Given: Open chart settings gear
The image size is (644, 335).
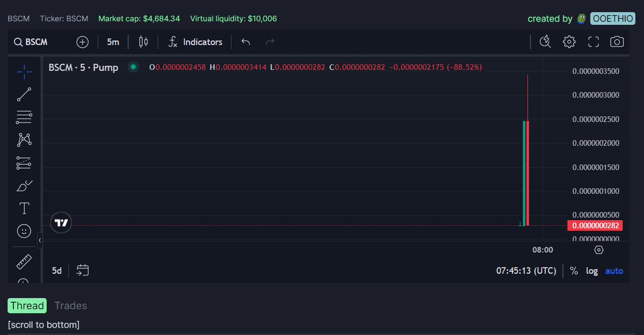Looking at the screenshot, I should click(x=569, y=42).
